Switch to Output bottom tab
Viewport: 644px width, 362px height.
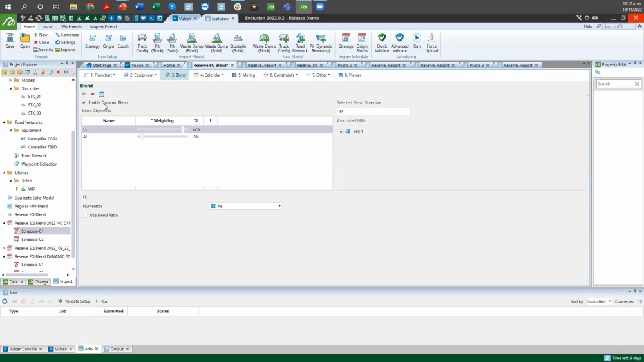tap(117, 349)
